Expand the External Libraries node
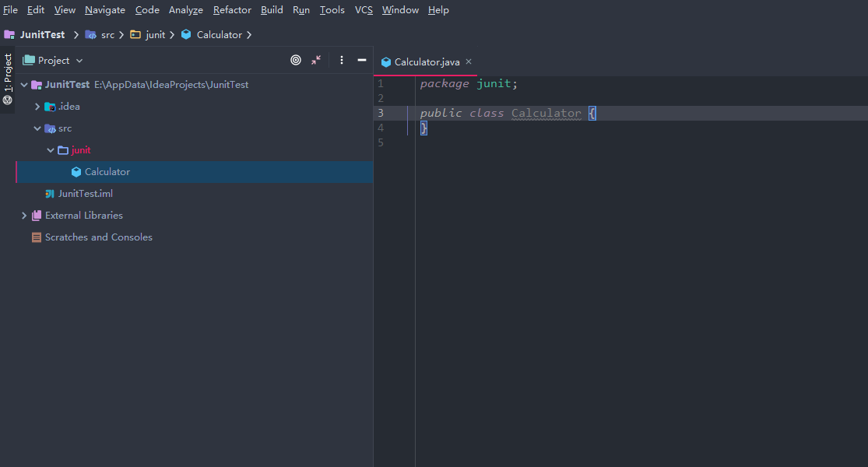The width and height of the screenshot is (868, 467). 24,216
